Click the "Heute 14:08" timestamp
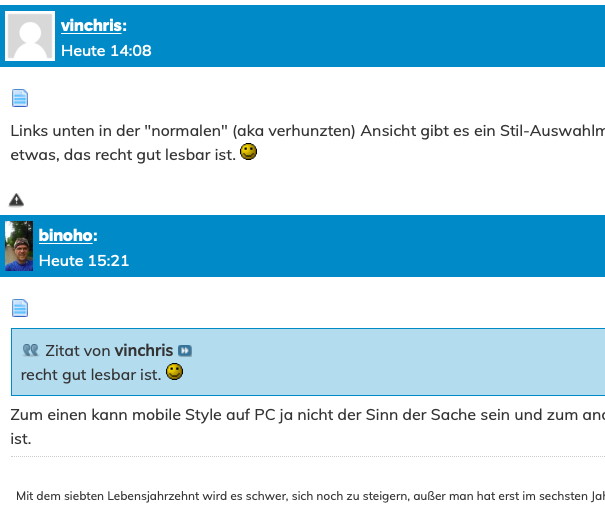The height and width of the screenshot is (517, 605). coord(106,50)
